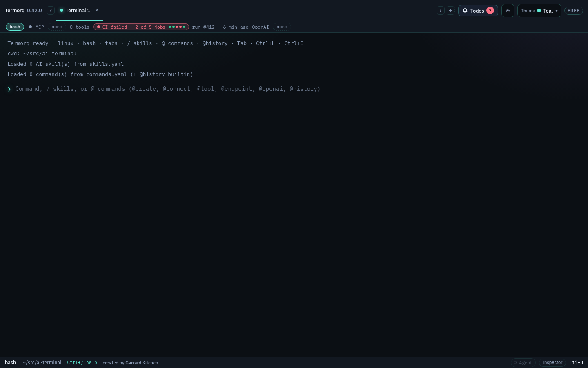Click the MCP status indicator

point(36,27)
